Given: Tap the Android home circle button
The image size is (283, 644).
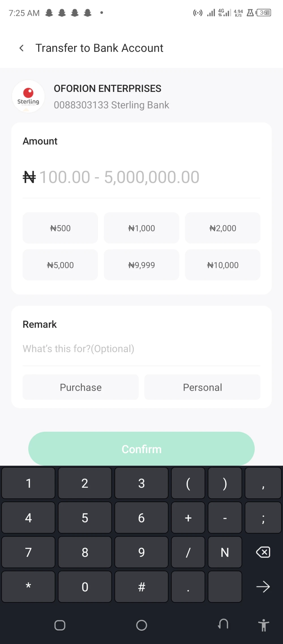Looking at the screenshot, I should pos(141,625).
